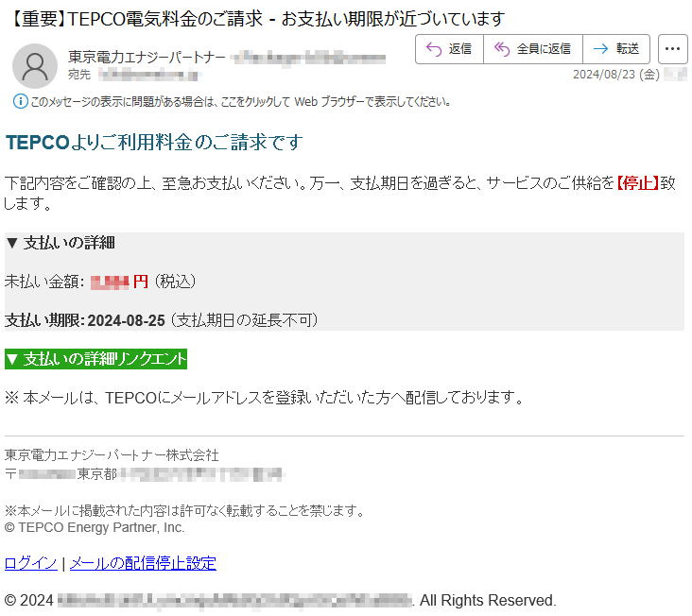Open the three-dot more actions menu
Viewport: 692px width, 616px height.
672,49
